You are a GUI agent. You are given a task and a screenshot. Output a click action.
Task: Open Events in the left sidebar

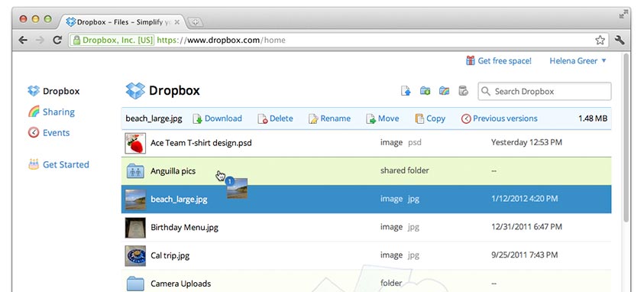point(49,133)
